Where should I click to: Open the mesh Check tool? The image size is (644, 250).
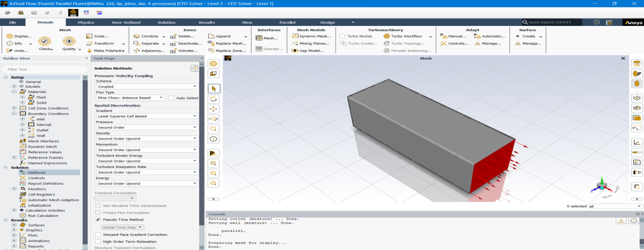click(x=46, y=44)
